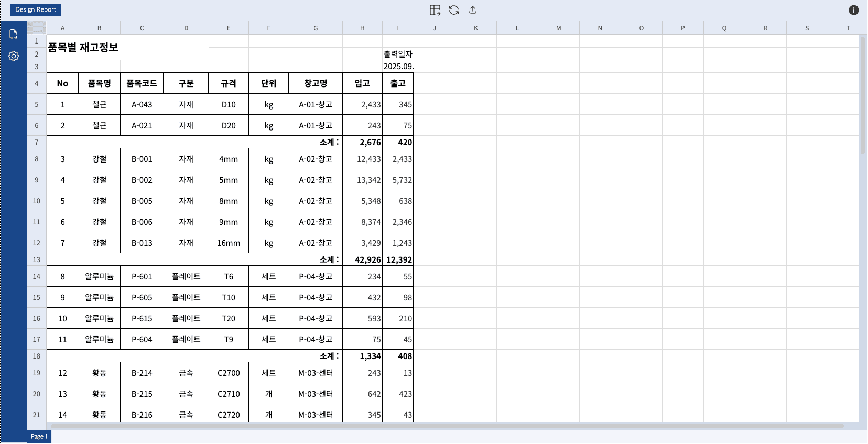Open the info icon at top right
The height and width of the screenshot is (444, 868).
[x=854, y=10]
